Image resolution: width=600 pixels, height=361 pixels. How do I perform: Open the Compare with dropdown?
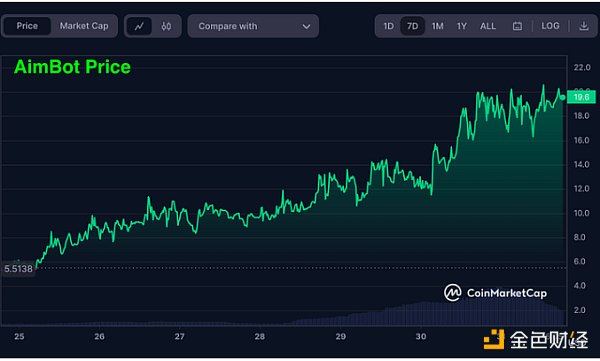coord(253,26)
